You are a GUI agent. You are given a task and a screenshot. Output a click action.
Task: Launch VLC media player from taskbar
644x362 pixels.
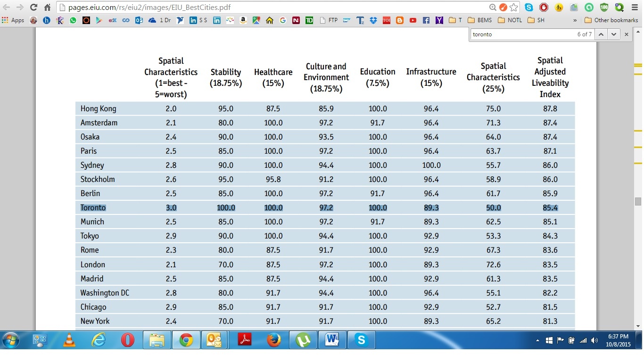(69, 340)
